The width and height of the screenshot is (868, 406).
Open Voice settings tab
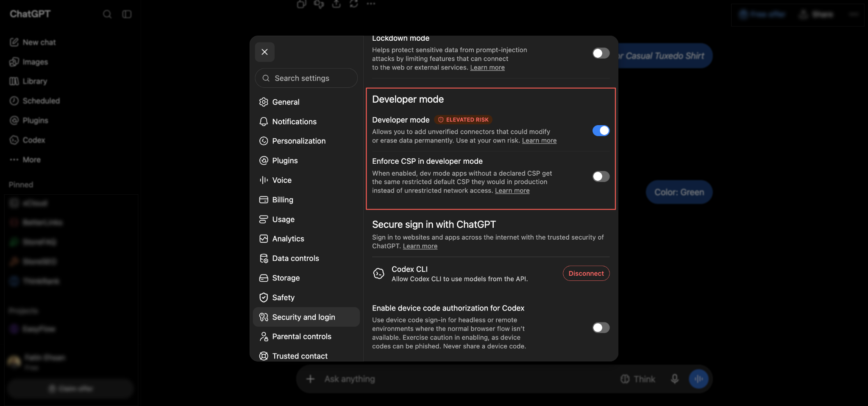(306, 180)
